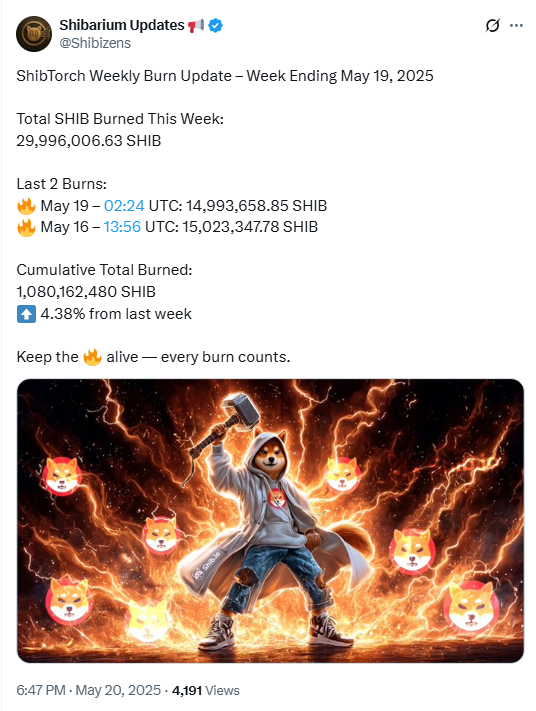
Task: Click the fire emoji before May 19
Action: (x=26, y=206)
